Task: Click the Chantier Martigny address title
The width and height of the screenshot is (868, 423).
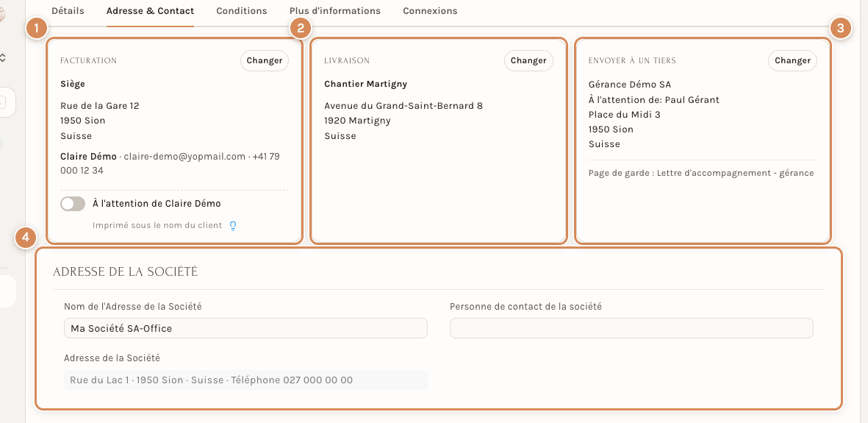Action: pos(366,85)
